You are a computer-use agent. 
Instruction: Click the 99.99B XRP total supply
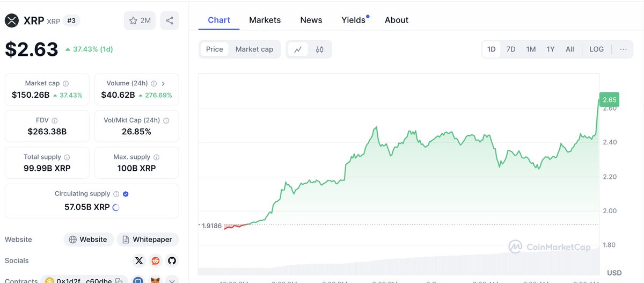(x=47, y=168)
